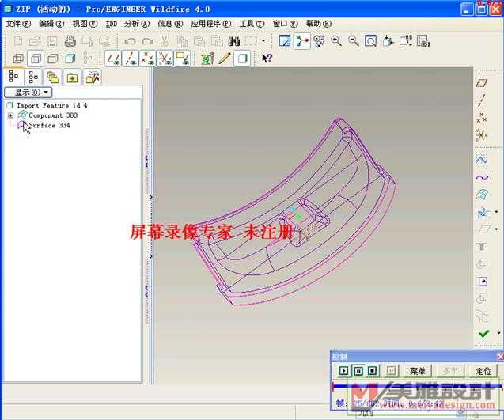Click the play button in 控制 panel
The height and width of the screenshot is (420, 504).
(x=344, y=371)
